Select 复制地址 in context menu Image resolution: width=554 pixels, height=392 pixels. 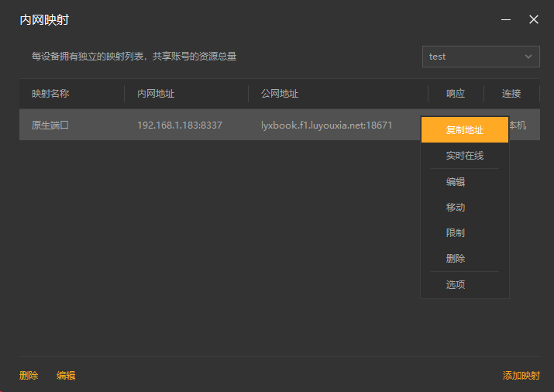465,130
